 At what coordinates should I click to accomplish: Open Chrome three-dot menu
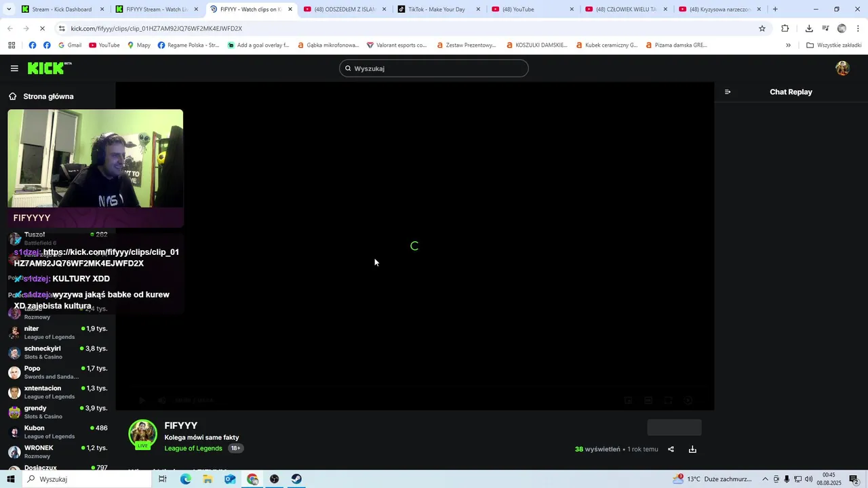click(858, 28)
